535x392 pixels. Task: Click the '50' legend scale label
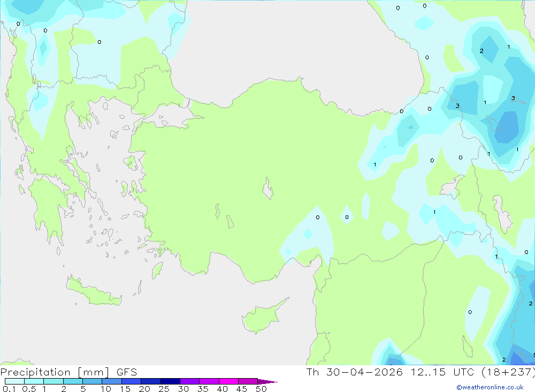(262, 389)
